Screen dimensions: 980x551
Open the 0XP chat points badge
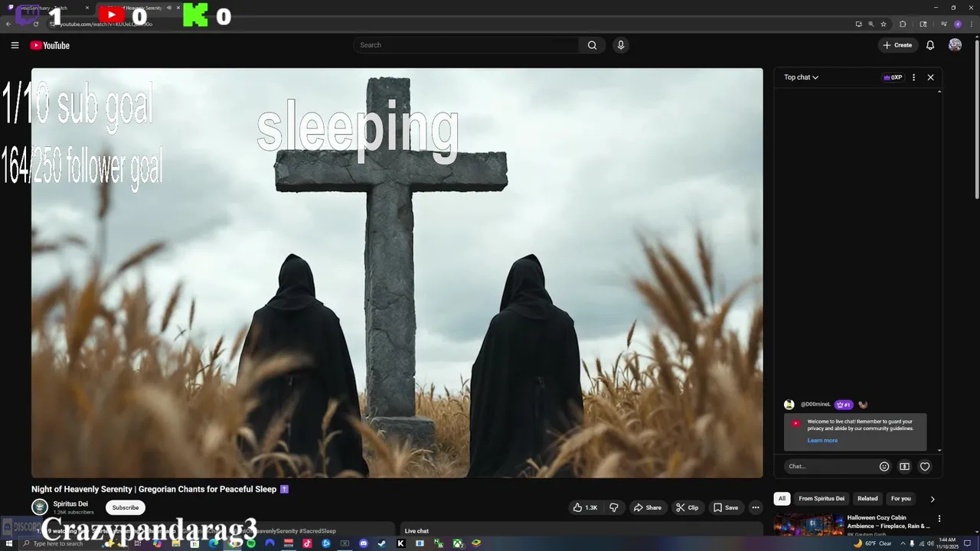tap(893, 77)
